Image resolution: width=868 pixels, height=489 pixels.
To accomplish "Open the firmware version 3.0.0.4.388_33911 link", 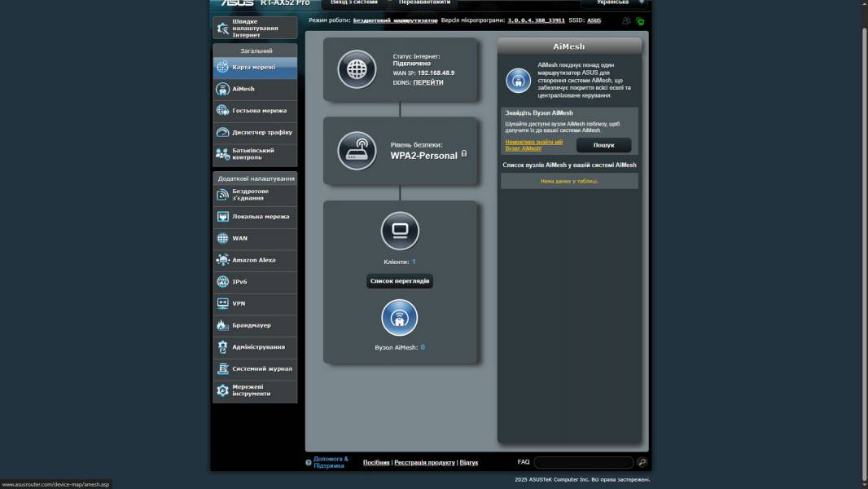I will [536, 20].
